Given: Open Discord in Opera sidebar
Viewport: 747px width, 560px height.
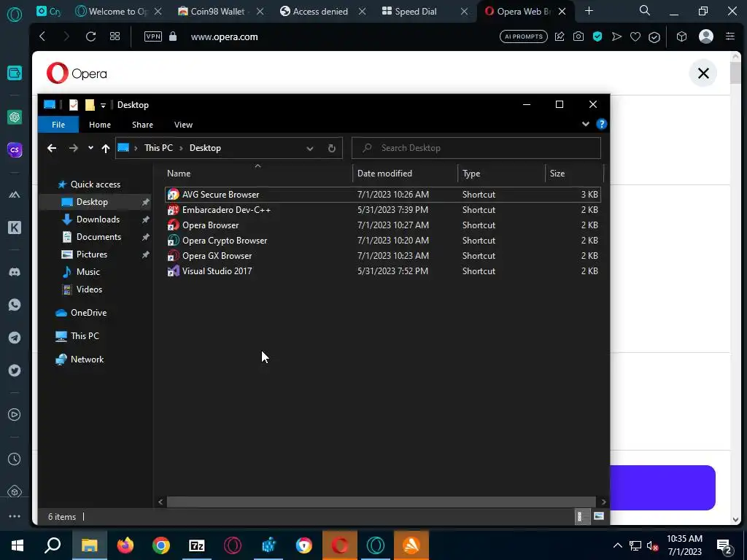Looking at the screenshot, I should tap(15, 272).
